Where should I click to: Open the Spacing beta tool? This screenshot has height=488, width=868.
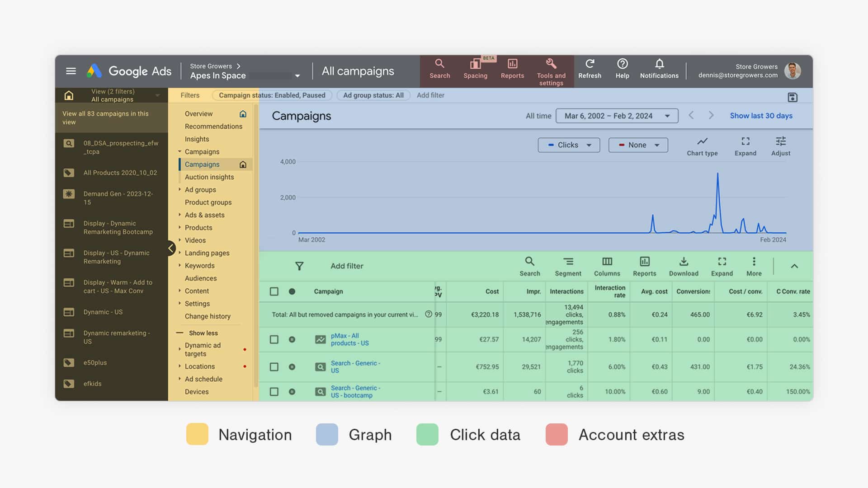[x=475, y=69]
